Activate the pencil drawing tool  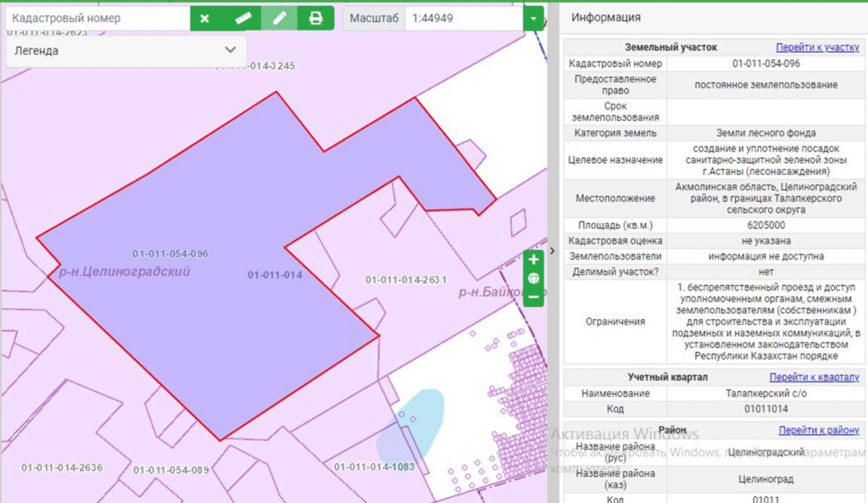click(280, 19)
